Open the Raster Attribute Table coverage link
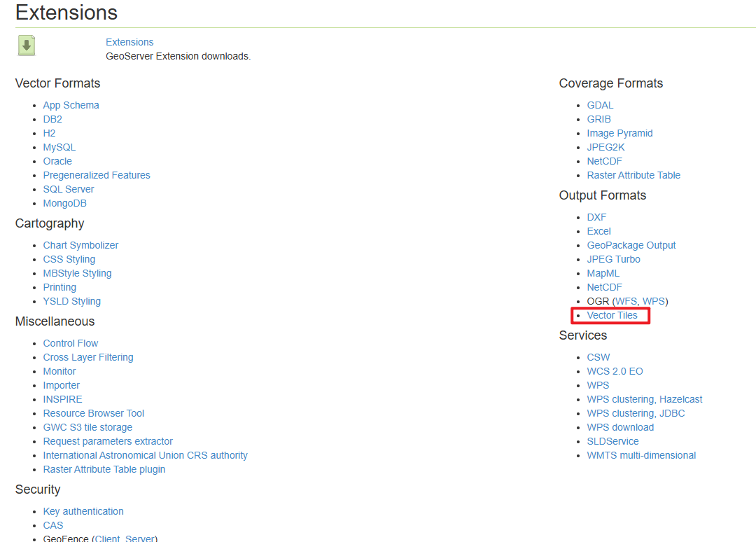Screen dimensions: 756x542 633,175
